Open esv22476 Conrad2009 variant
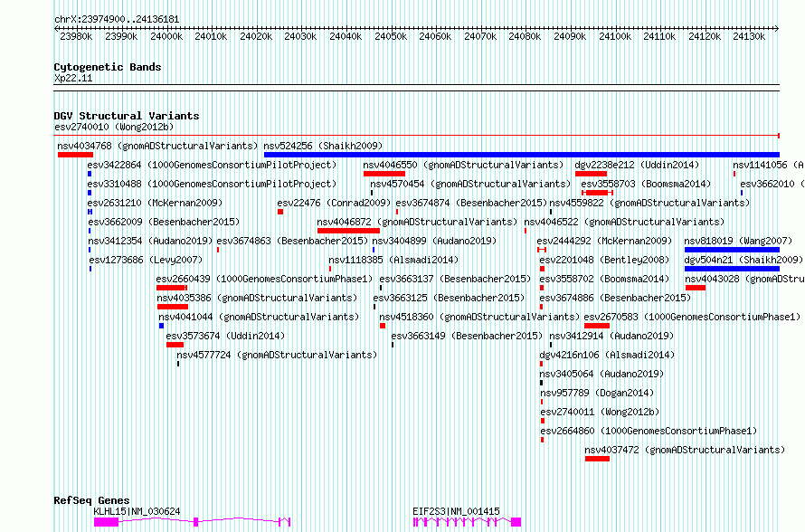 335,203
